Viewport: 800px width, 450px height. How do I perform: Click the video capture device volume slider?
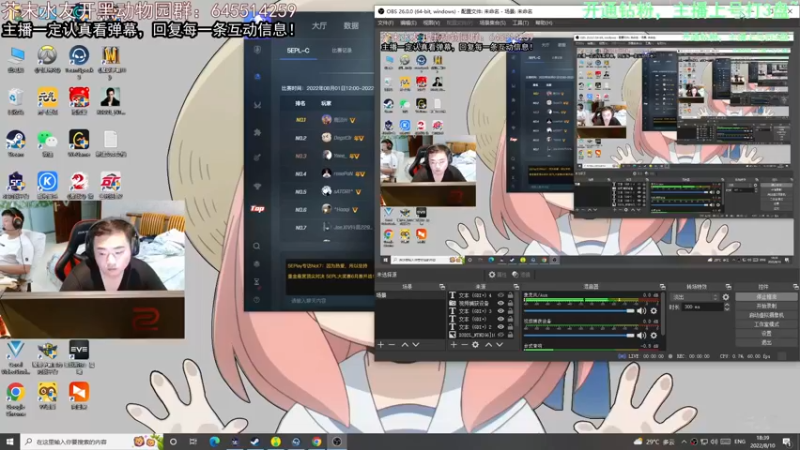(x=579, y=335)
